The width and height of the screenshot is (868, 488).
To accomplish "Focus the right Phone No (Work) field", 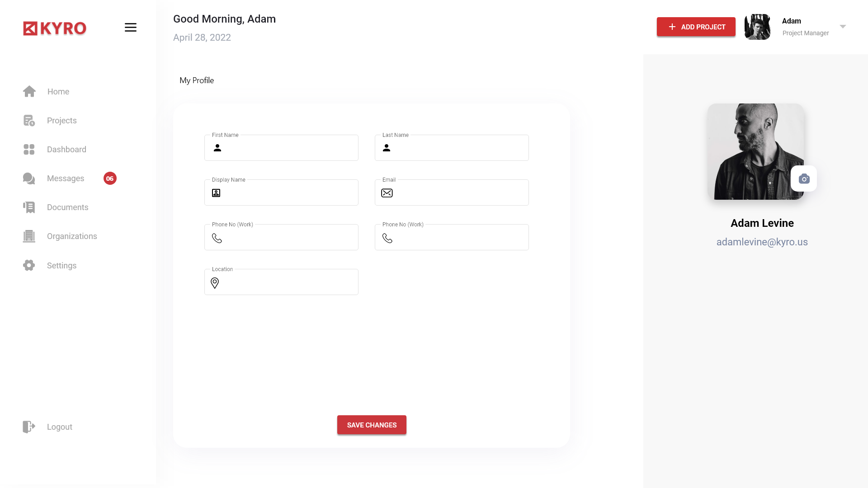I will [x=452, y=237].
